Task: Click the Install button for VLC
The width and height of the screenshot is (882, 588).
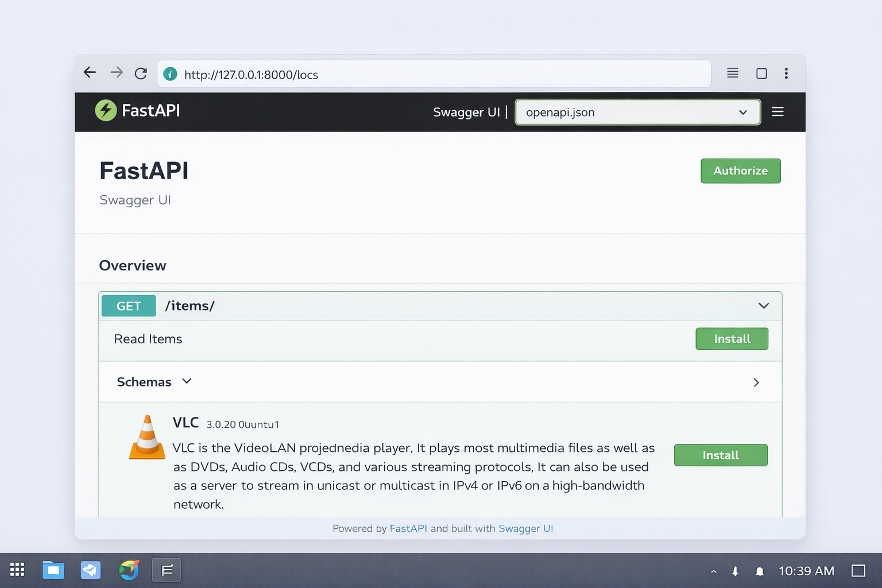Action: click(721, 455)
